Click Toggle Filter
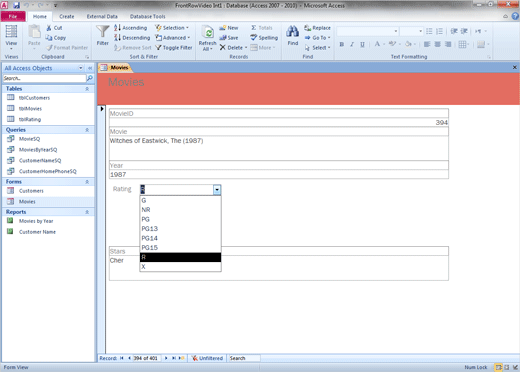 [174, 48]
